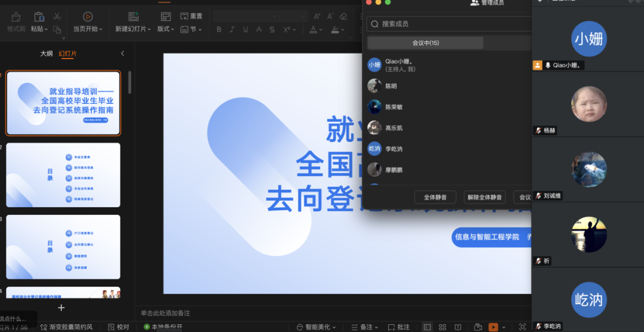Select the In Meeting (会议中) tab
644x332 pixels.
coord(425,43)
